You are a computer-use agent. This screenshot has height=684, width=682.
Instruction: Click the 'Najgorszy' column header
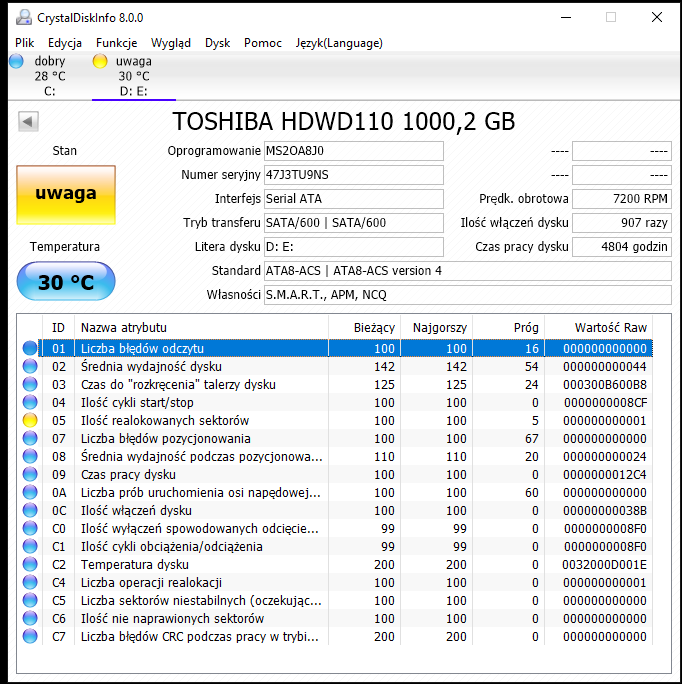click(x=436, y=328)
